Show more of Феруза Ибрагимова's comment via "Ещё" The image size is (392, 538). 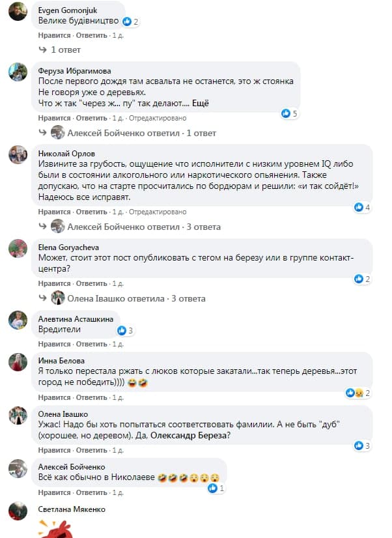tap(201, 104)
